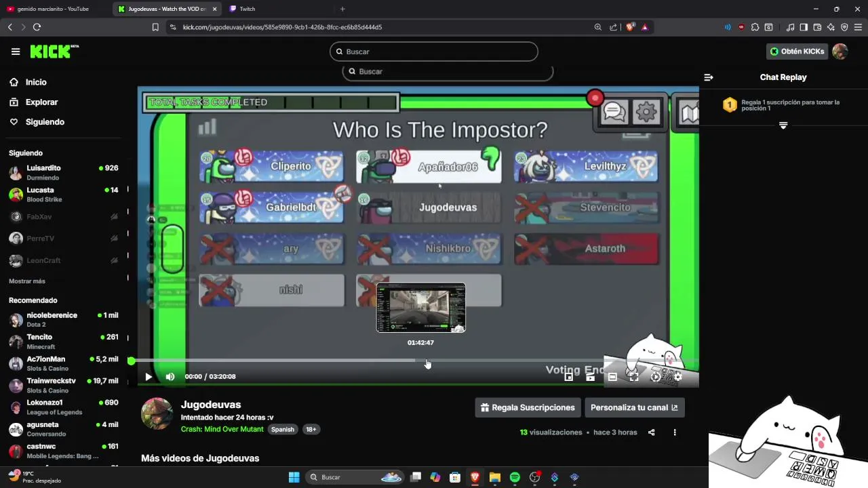Click the KICK logo
The height and width of the screenshot is (488, 868).
click(x=54, y=52)
